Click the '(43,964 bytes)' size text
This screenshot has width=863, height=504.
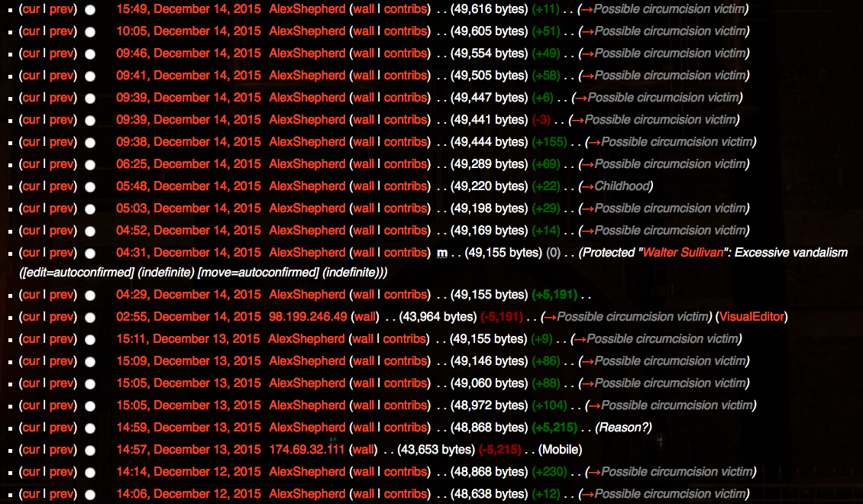[438, 317]
